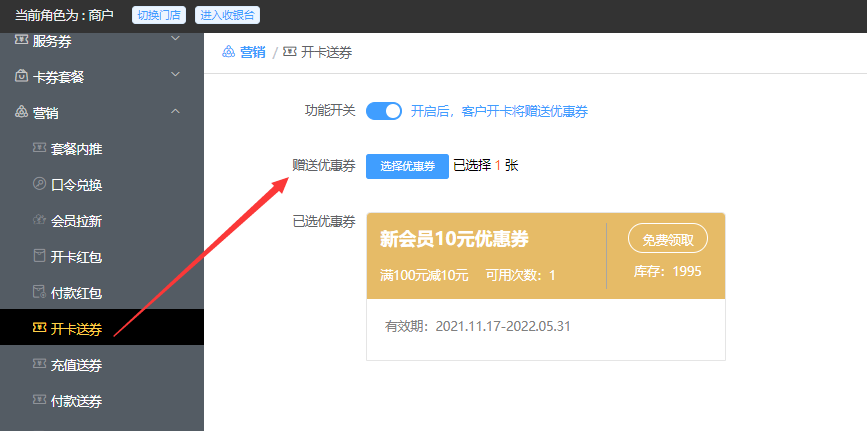
Task: Click the 套餐内推 ticket icon
Action: click(x=39, y=148)
